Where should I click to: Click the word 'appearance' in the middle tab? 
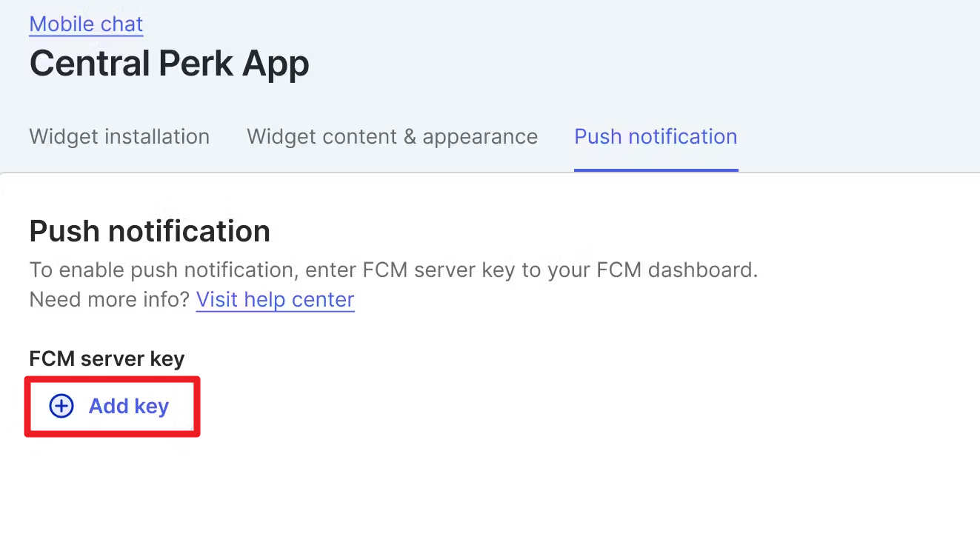click(x=480, y=137)
